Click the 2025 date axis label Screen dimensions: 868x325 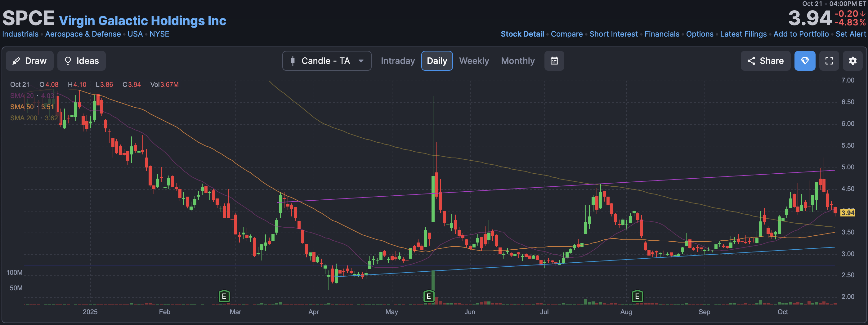click(90, 312)
